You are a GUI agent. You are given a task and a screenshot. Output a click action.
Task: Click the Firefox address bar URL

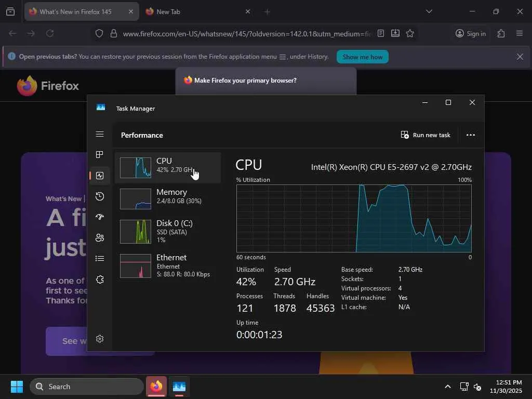pyautogui.click(x=247, y=34)
